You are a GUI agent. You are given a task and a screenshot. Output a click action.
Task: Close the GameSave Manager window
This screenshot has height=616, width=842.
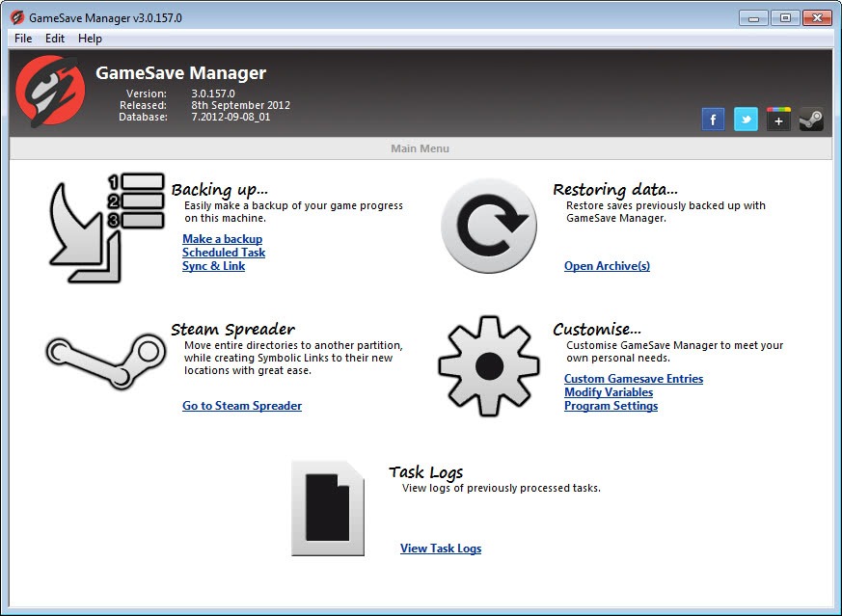817,18
